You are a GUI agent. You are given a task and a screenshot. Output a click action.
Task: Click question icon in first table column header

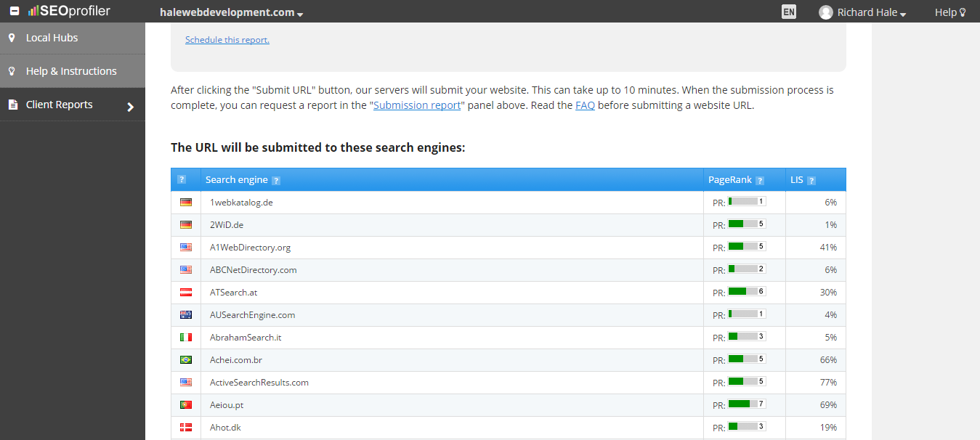pos(182,179)
